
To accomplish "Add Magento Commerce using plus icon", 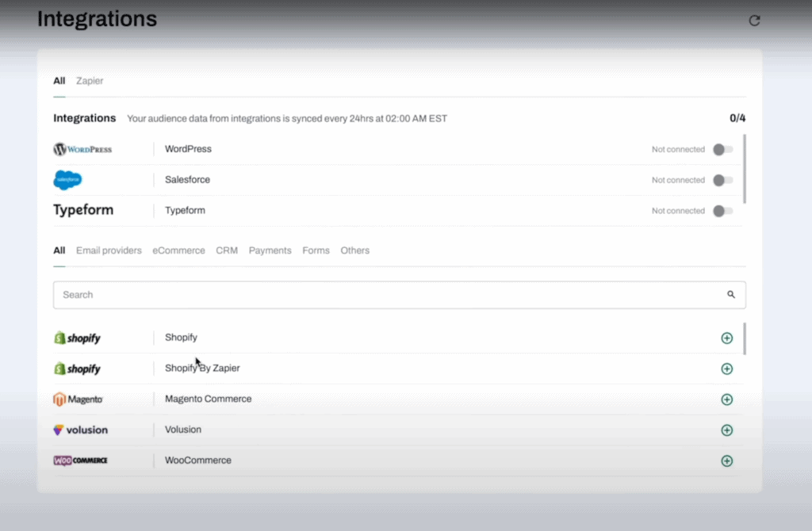I will [727, 399].
